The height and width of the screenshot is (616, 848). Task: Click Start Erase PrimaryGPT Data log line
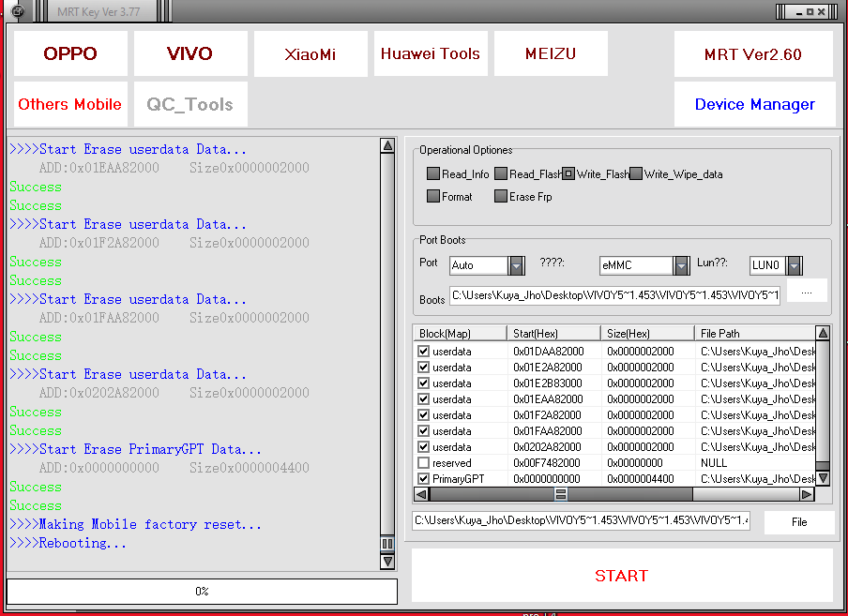[136, 449]
